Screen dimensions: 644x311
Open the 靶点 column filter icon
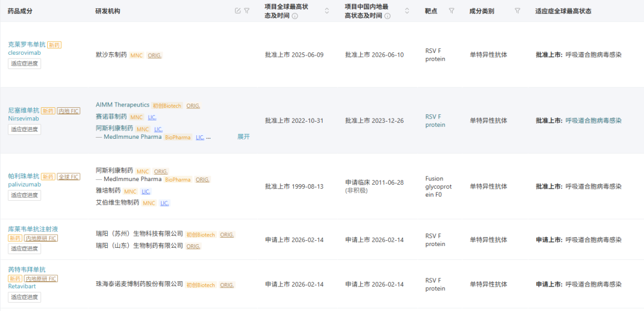(451, 11)
